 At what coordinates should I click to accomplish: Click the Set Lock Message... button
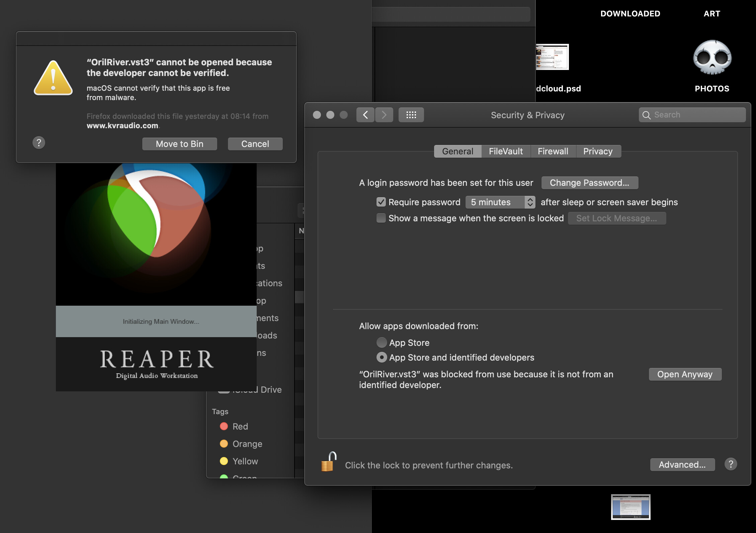[x=617, y=218]
